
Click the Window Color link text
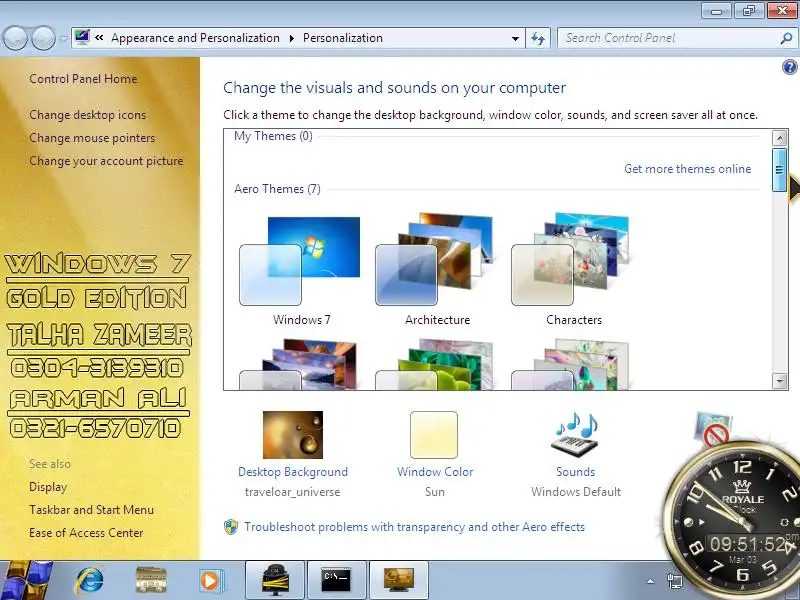coord(435,472)
